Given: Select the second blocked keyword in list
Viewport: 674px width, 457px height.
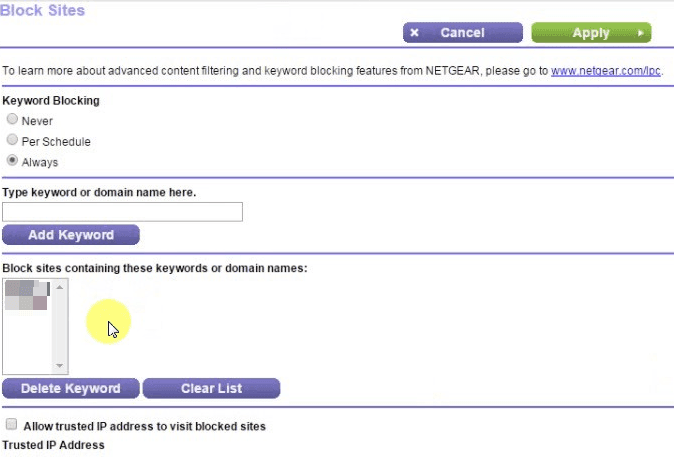Looking at the screenshot, I should pyautogui.click(x=26, y=303).
